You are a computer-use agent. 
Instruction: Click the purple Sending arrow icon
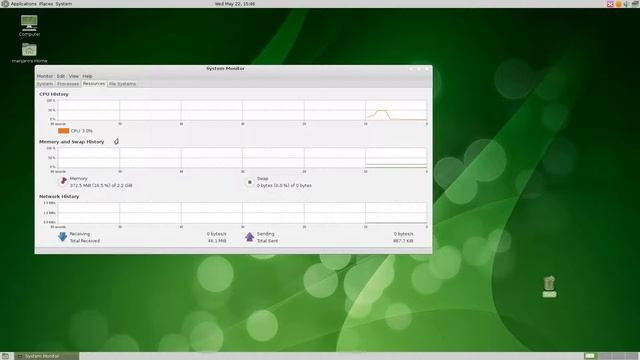tap(249, 237)
